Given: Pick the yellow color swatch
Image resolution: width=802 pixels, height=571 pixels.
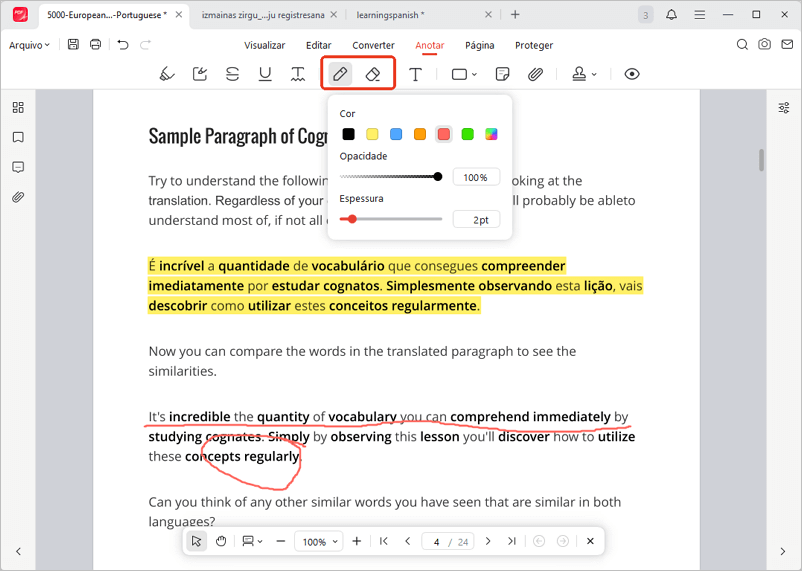Looking at the screenshot, I should click(372, 134).
